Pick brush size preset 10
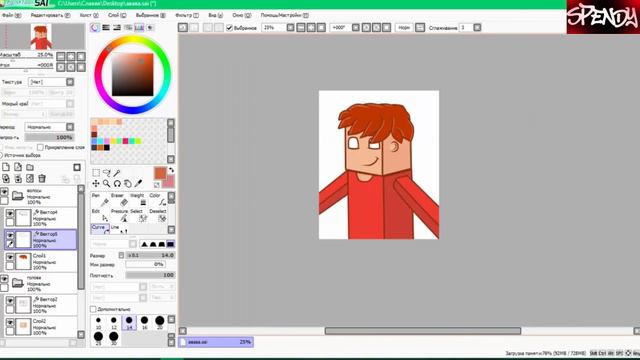Image resolution: width=640 pixels, height=360 pixels. tap(98, 322)
